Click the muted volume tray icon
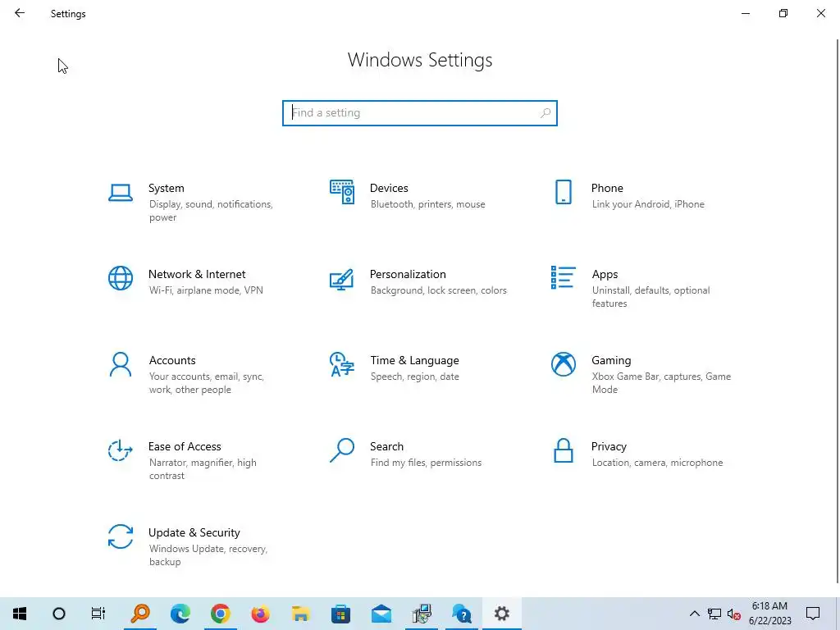Viewport: 840px width, 630px height. (734, 614)
